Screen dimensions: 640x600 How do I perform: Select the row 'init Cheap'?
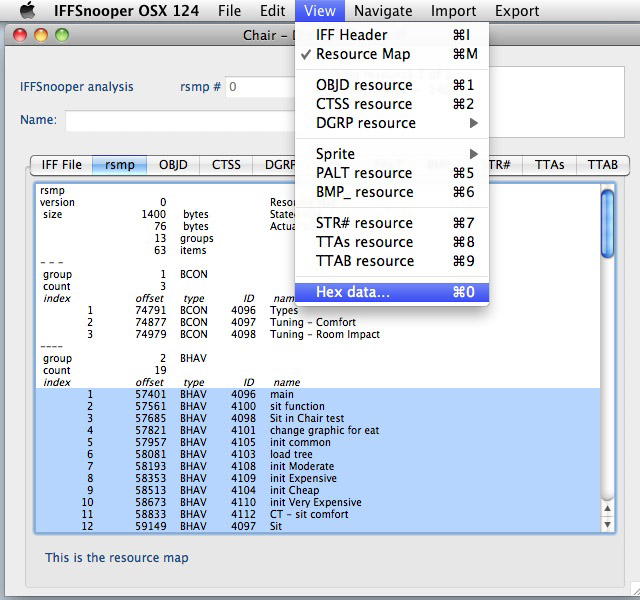(318, 490)
